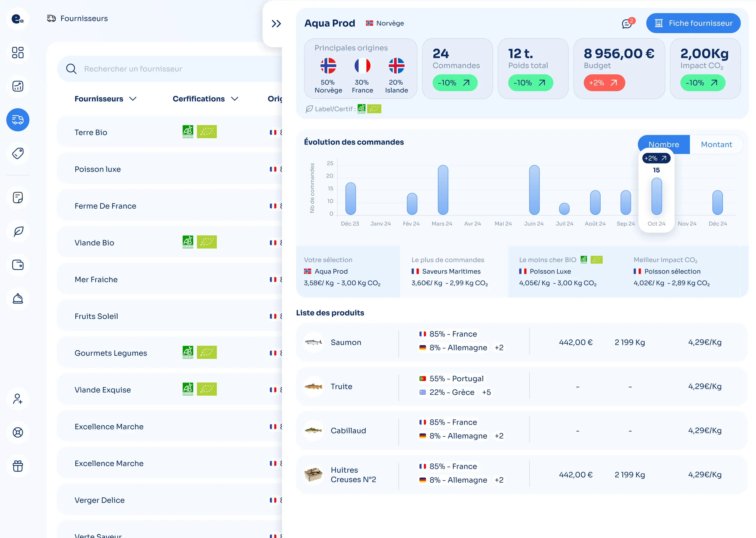Click the Huitres Creuses product thumbnail
This screenshot has width=756, height=538.
pyautogui.click(x=313, y=475)
